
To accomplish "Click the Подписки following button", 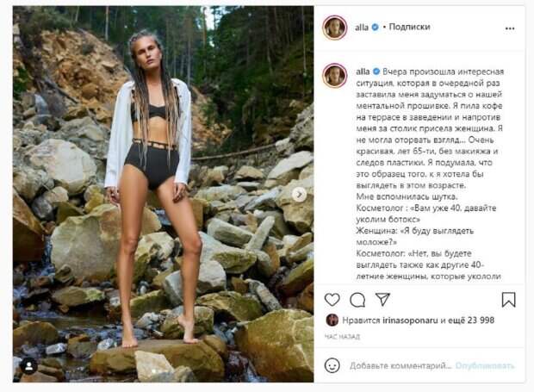I will (x=409, y=27).
